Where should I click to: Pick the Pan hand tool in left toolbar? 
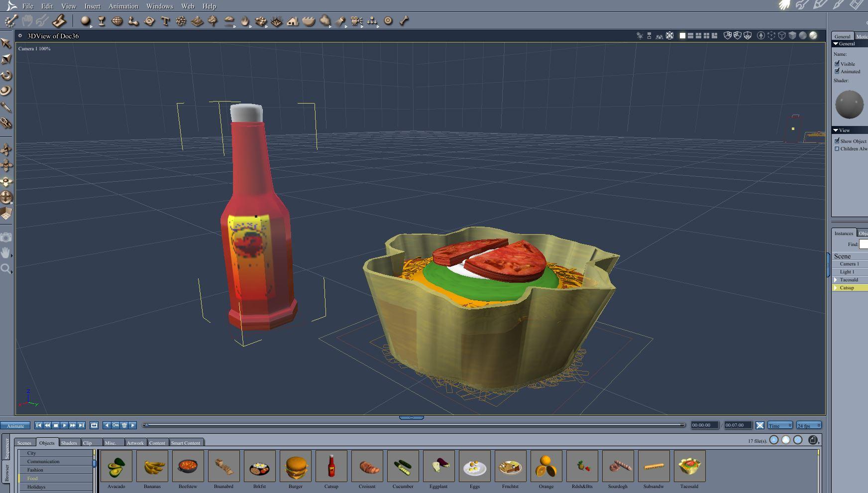5,253
